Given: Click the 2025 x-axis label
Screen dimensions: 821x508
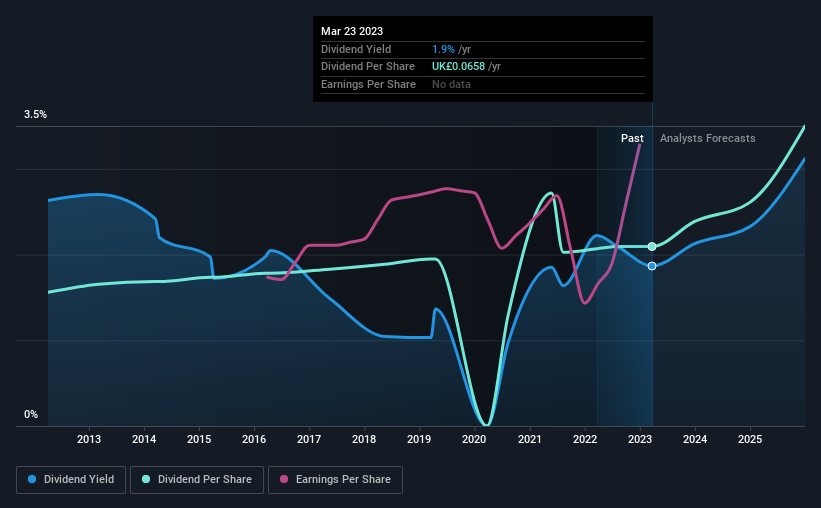Looking at the screenshot, I should pos(750,439).
